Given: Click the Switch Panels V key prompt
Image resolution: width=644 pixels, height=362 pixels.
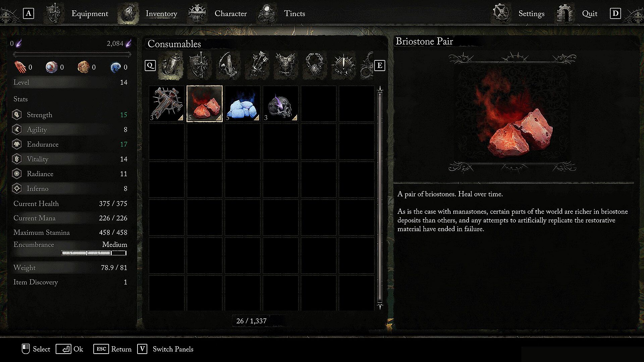Looking at the screenshot, I should [x=142, y=349].
